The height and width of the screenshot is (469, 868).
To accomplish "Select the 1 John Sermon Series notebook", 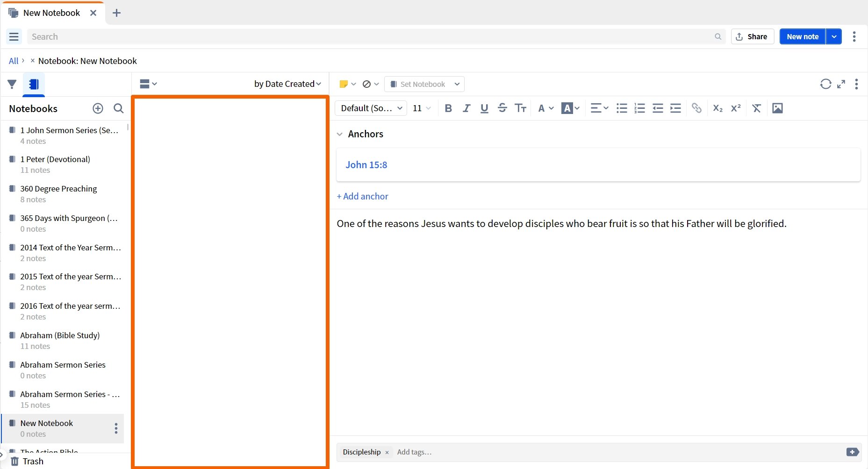I will point(64,135).
